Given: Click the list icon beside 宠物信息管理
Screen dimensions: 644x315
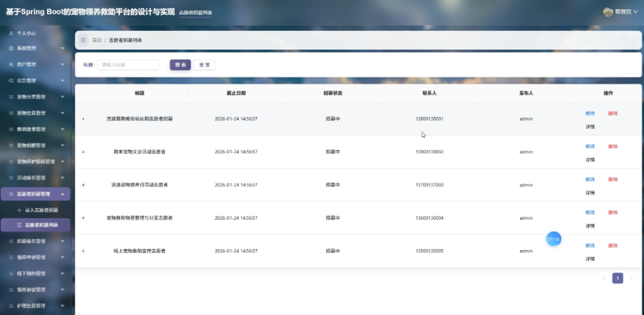Looking at the screenshot, I should coord(11,113).
